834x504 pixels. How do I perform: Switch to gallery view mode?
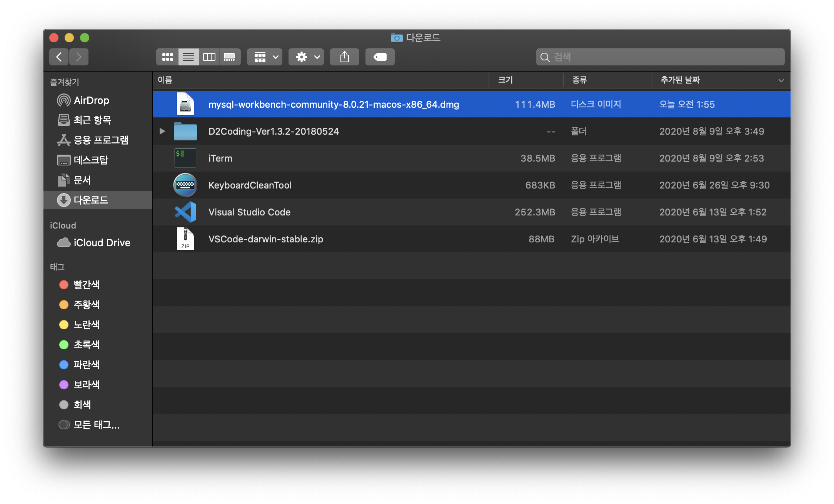(x=229, y=57)
